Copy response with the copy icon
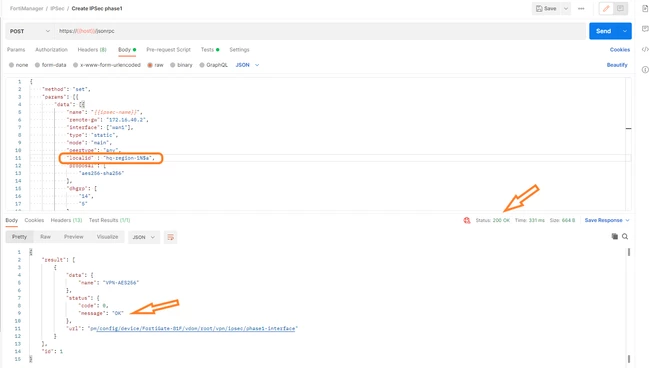650x368 pixels. click(x=614, y=237)
